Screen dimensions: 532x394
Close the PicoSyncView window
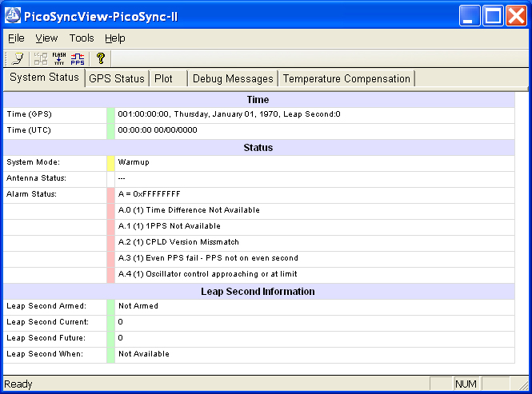tap(516, 16)
